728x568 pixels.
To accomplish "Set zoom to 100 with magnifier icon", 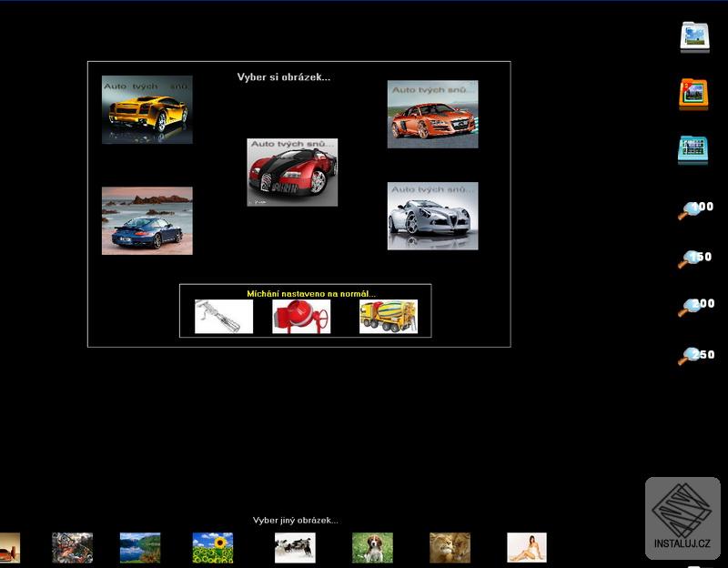I will point(695,210).
